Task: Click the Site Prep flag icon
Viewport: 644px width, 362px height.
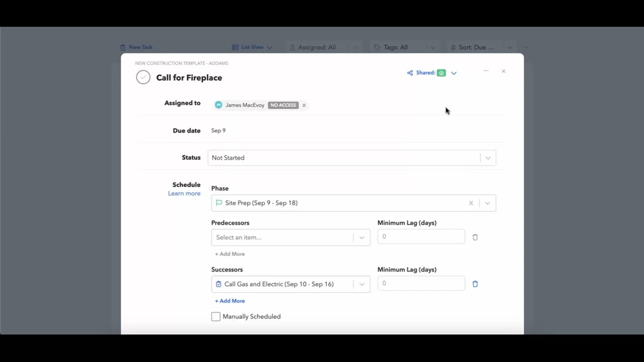Action: (219, 203)
